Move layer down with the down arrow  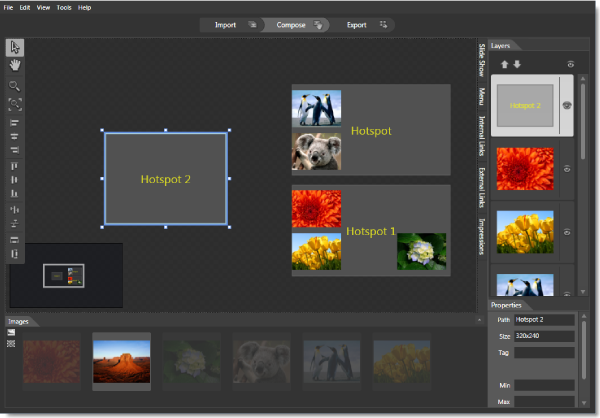tap(517, 65)
